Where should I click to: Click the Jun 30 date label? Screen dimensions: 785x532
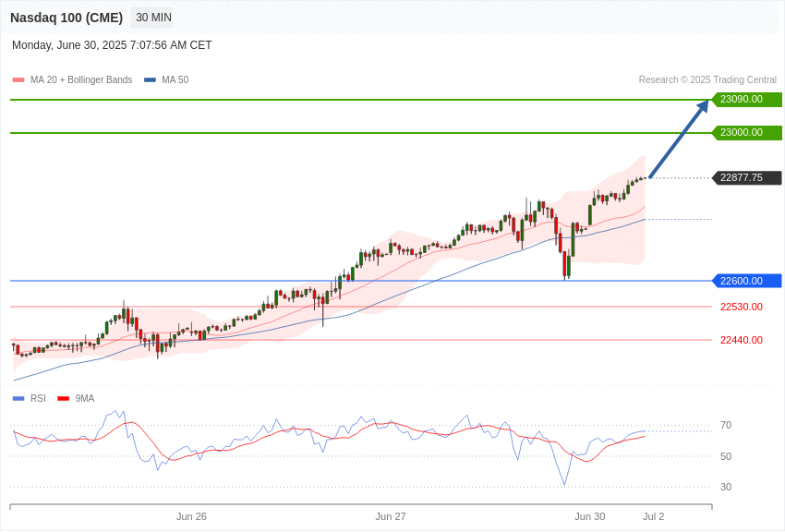tap(590, 516)
